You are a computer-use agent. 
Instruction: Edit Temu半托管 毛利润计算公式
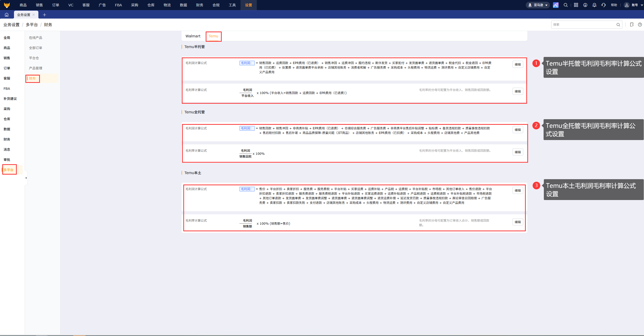(x=518, y=65)
